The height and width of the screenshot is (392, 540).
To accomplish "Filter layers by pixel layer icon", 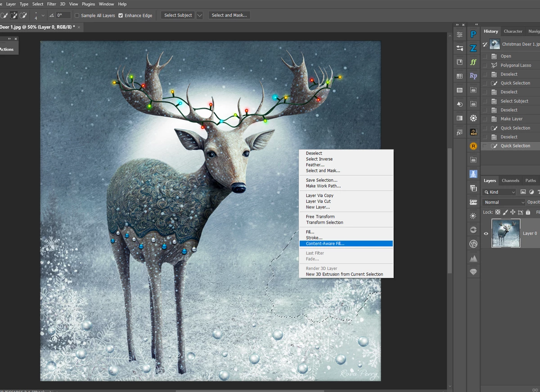I will (x=522, y=192).
